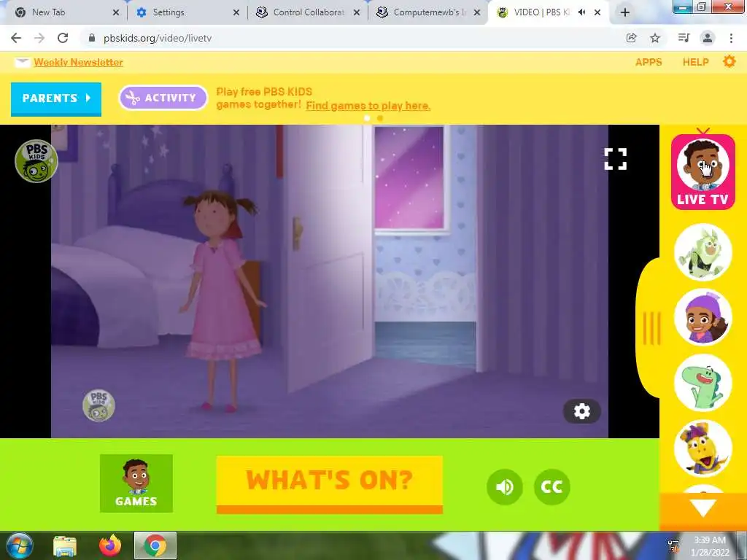Open video player settings gear
The width and height of the screenshot is (747, 560).
[581, 411]
